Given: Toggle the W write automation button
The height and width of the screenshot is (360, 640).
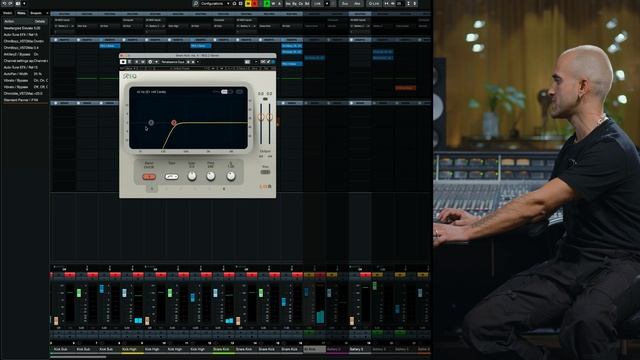Looking at the screenshot, I should coord(273,3).
